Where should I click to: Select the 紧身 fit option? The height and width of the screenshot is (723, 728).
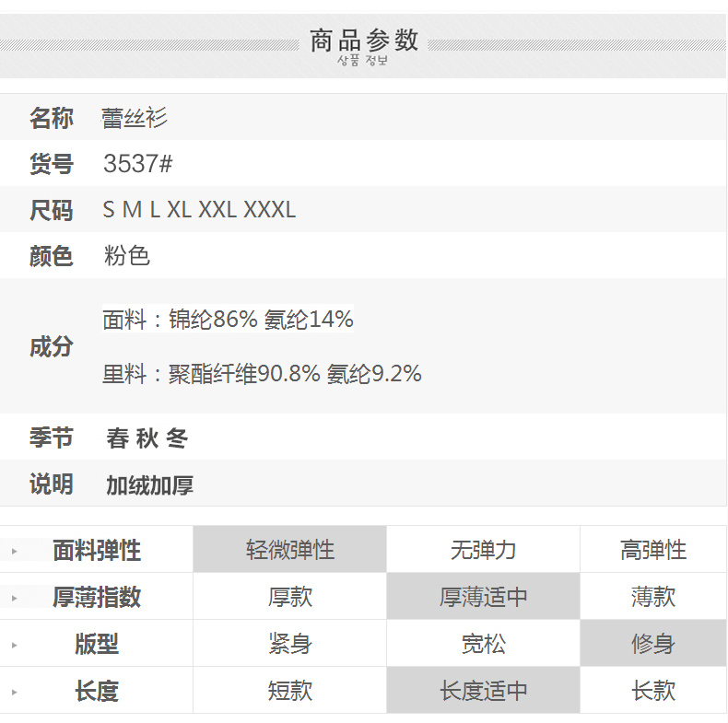(x=289, y=644)
